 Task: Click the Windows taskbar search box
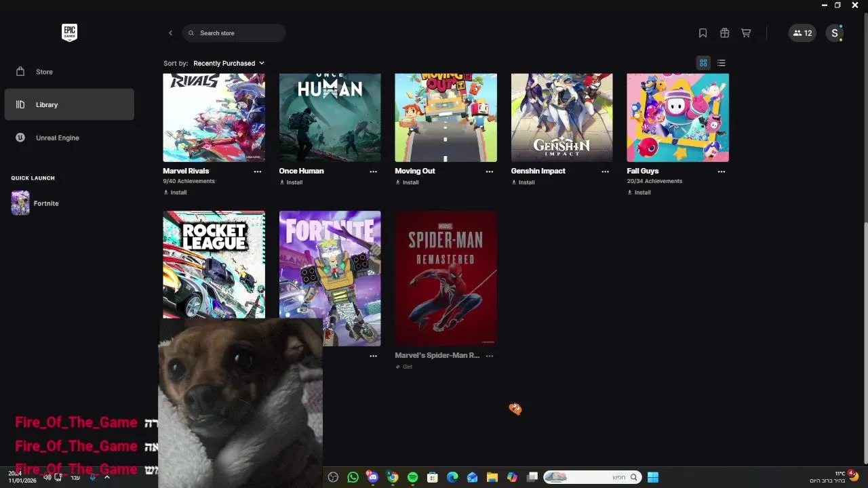(x=591, y=477)
